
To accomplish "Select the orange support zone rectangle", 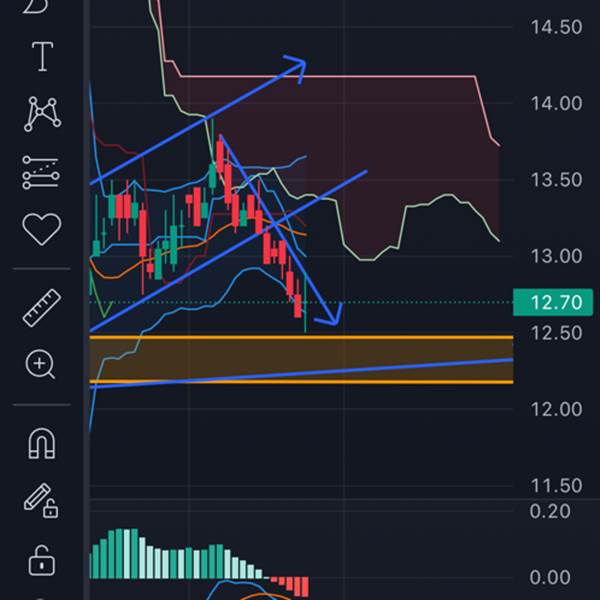I will [301, 360].
